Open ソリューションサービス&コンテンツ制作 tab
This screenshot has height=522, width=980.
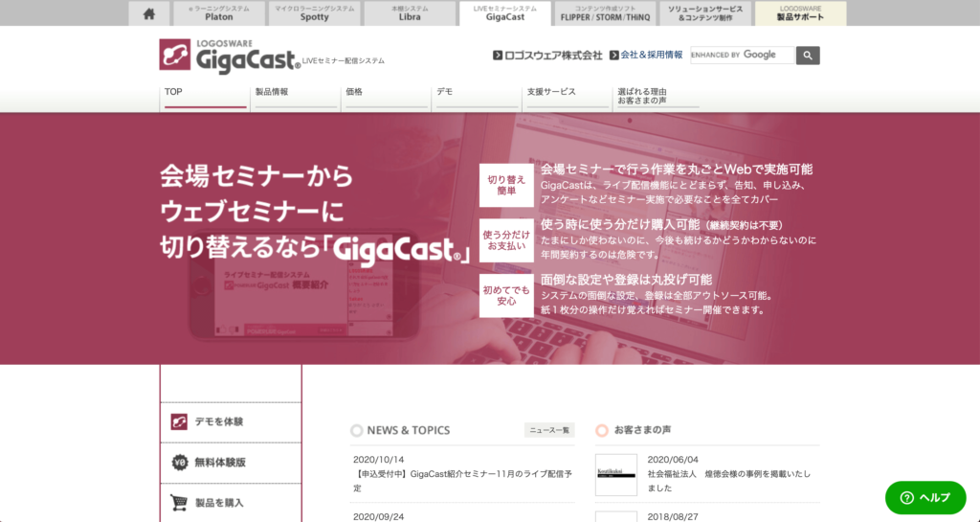pyautogui.click(x=705, y=13)
